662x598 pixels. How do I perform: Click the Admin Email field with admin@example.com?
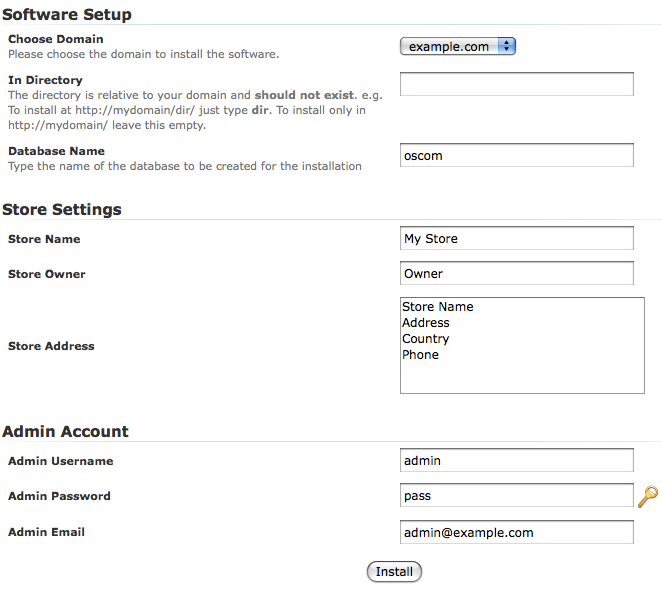[x=517, y=532]
